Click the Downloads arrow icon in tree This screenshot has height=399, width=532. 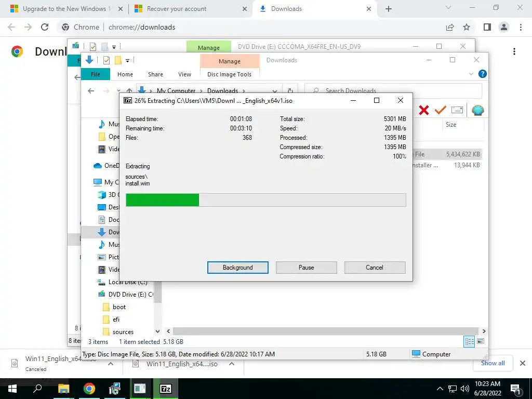pos(101,232)
